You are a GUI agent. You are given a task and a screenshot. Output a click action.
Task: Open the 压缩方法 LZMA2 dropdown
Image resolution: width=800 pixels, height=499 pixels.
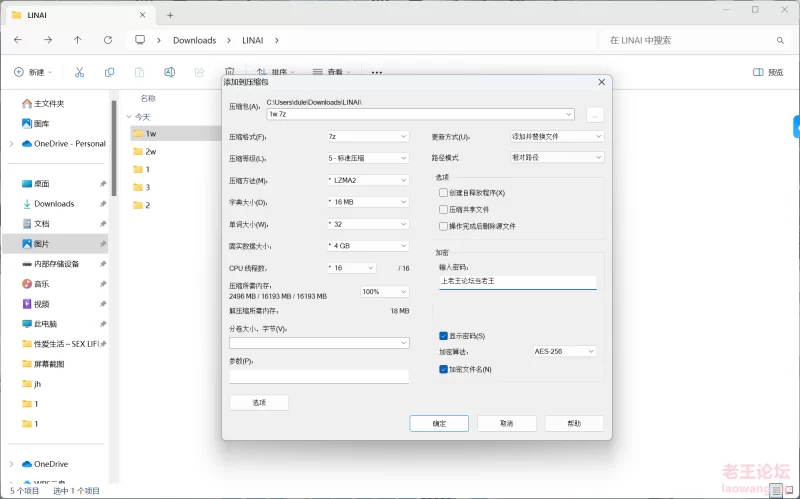(x=368, y=180)
